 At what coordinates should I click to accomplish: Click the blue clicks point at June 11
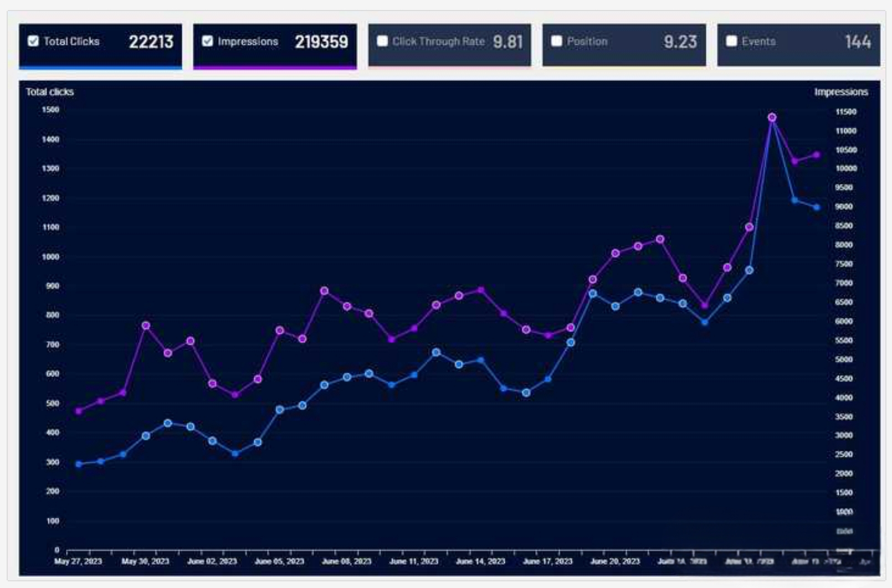point(414,375)
